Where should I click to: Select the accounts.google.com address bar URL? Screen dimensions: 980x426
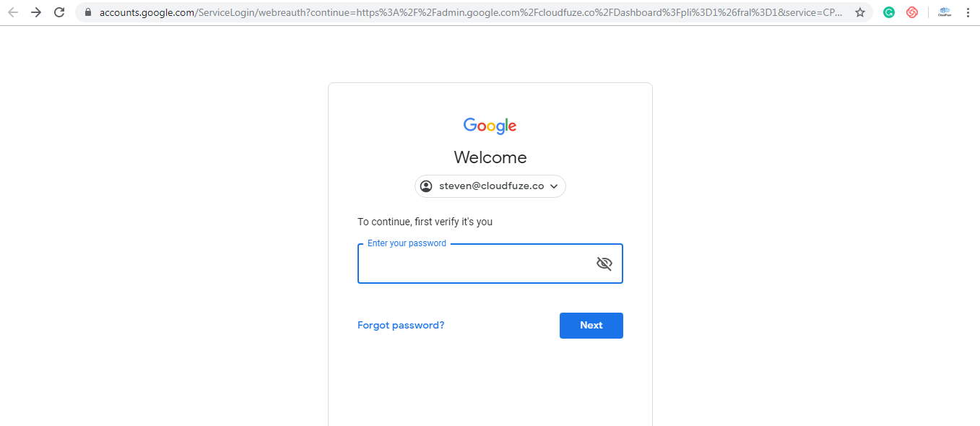click(469, 12)
